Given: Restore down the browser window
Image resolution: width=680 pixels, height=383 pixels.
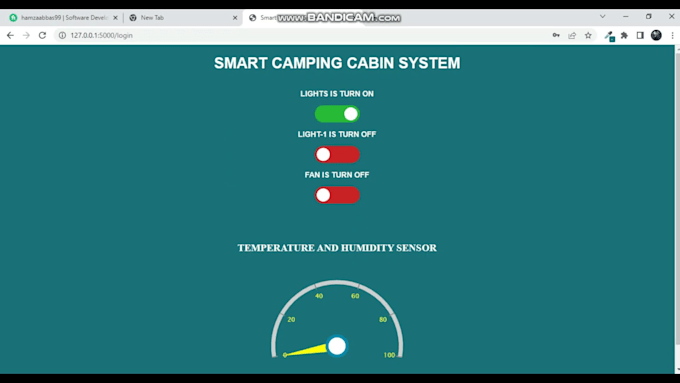Looking at the screenshot, I should click(649, 16).
